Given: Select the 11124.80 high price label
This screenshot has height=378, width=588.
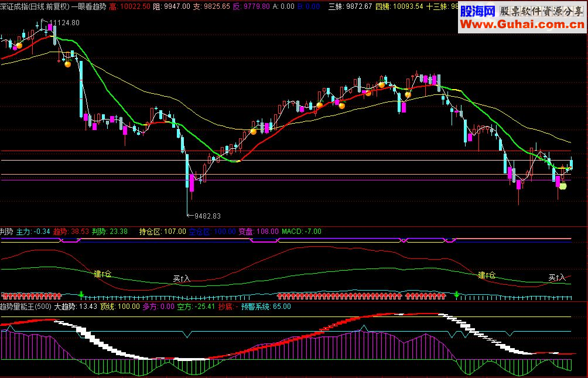Looking at the screenshot, I should coord(64,23).
